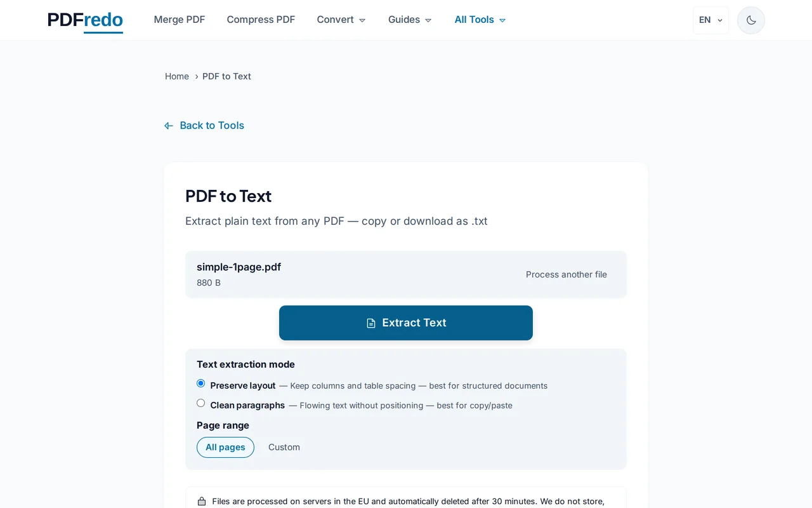
Task: Open the All Tools dropdown
Action: pos(480,20)
